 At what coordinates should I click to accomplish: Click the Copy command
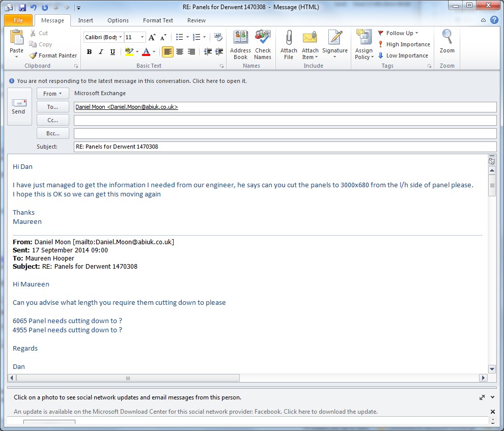coord(41,44)
